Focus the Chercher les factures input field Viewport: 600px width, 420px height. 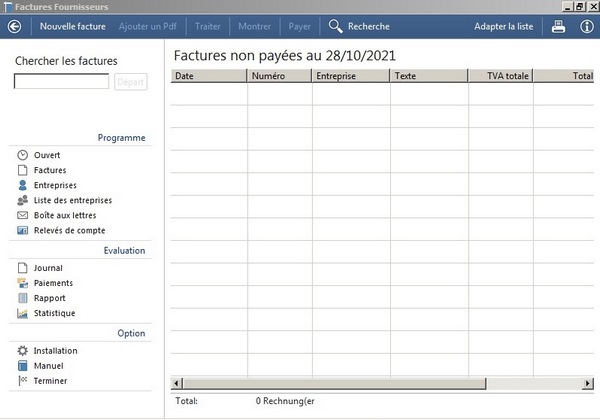click(x=61, y=81)
